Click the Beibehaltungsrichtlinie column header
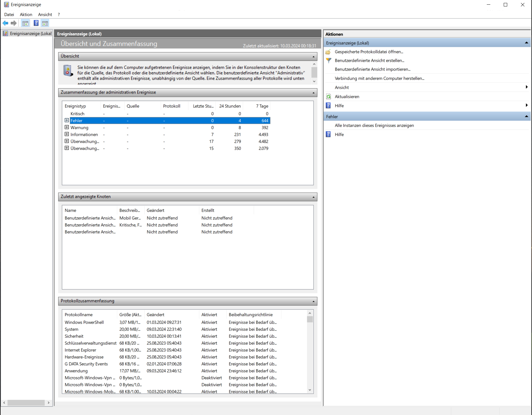Image resolution: width=532 pixels, height=415 pixels. (x=253, y=315)
